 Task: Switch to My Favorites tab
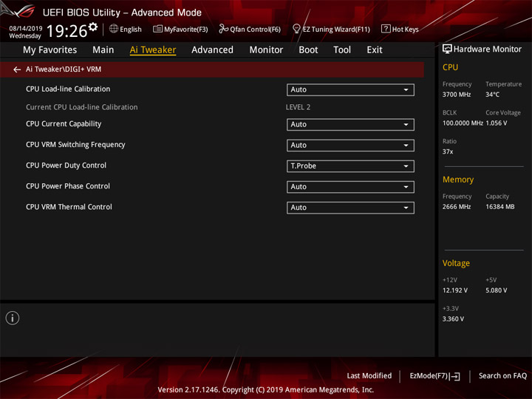coord(50,50)
